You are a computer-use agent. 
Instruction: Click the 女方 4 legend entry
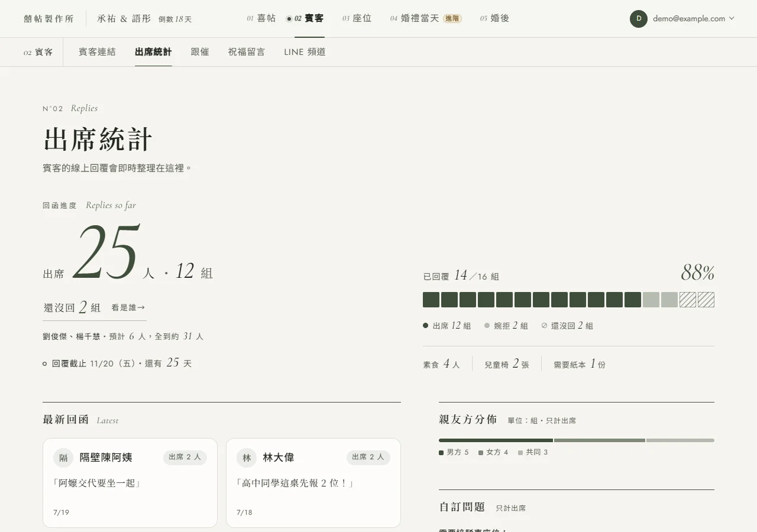(493, 452)
